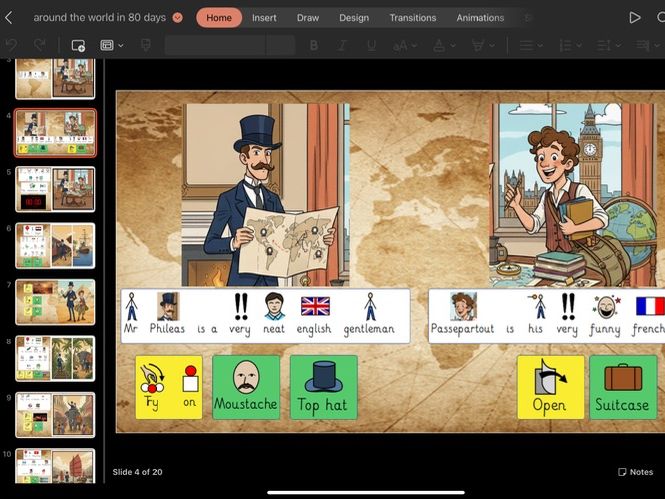Open Notes at bottom right

[635, 472]
